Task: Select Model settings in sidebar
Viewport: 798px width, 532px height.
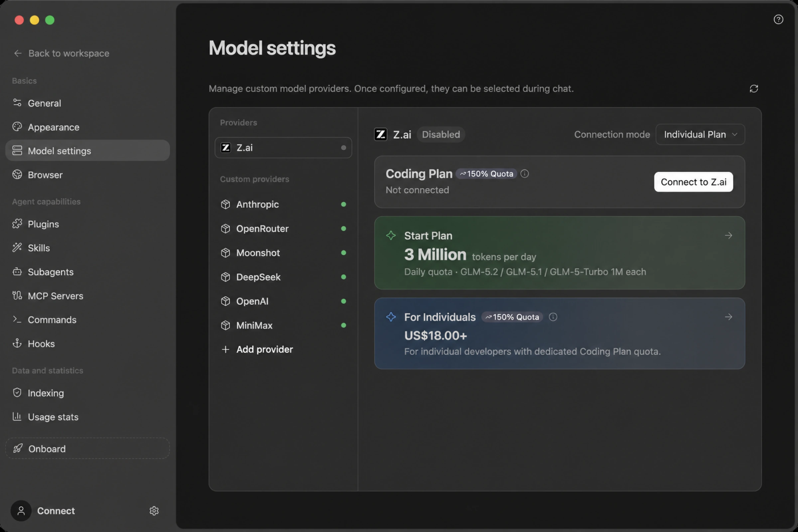Action: pyautogui.click(x=87, y=151)
